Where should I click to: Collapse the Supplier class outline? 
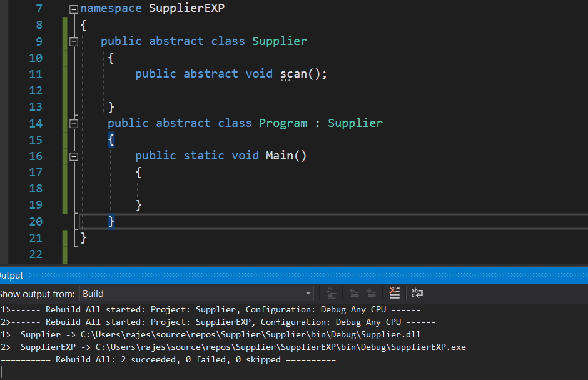click(74, 42)
